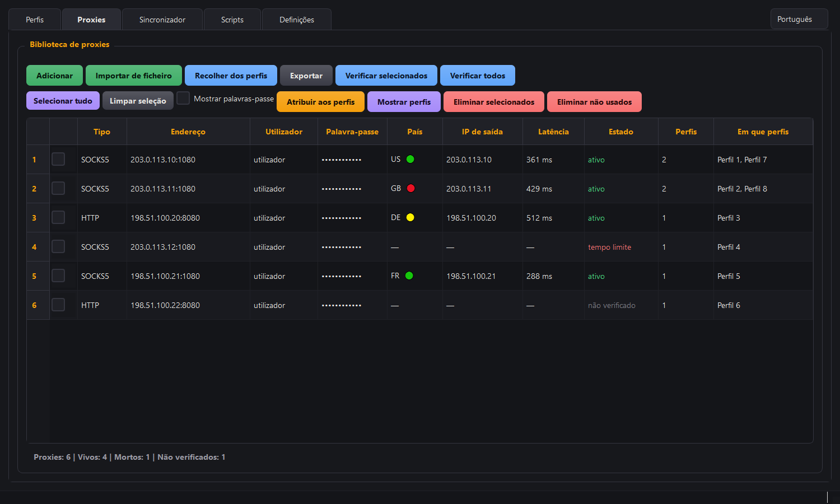
Task: Click the Adicionar button
Action: coord(54,76)
